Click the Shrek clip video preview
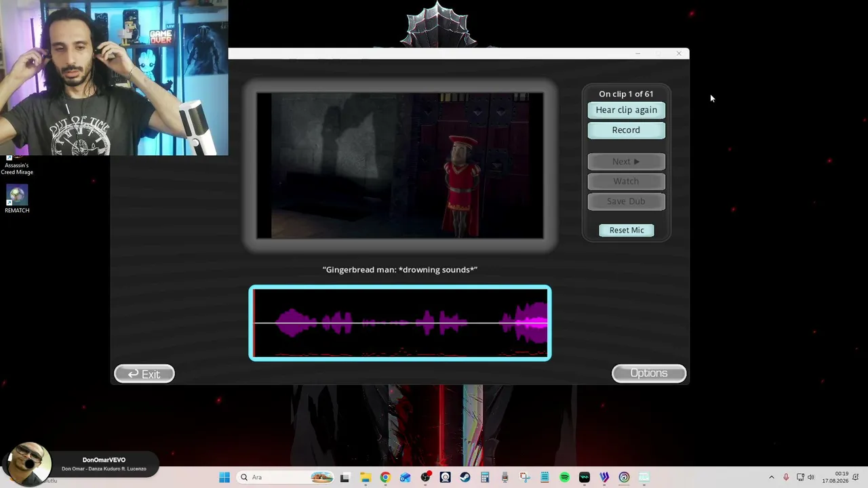Image resolution: width=868 pixels, height=488 pixels. [x=400, y=166]
